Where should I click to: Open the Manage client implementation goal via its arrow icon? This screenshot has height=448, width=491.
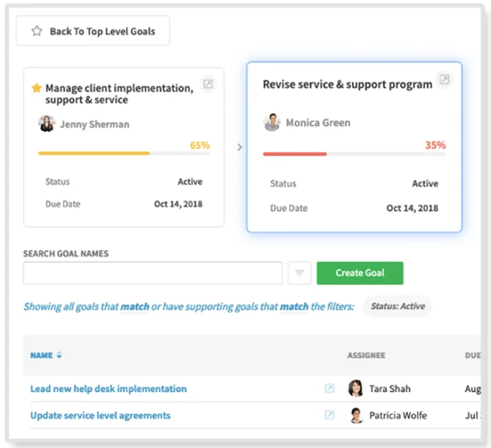[x=208, y=84]
